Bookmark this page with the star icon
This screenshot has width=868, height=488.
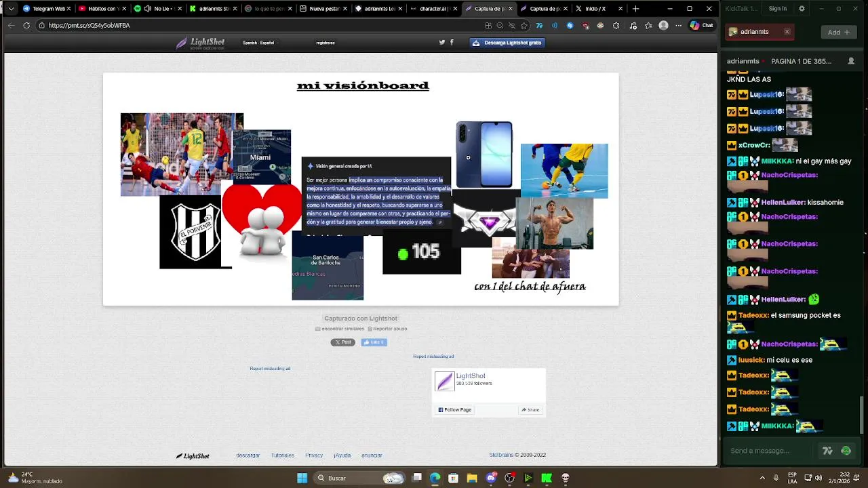524,25
